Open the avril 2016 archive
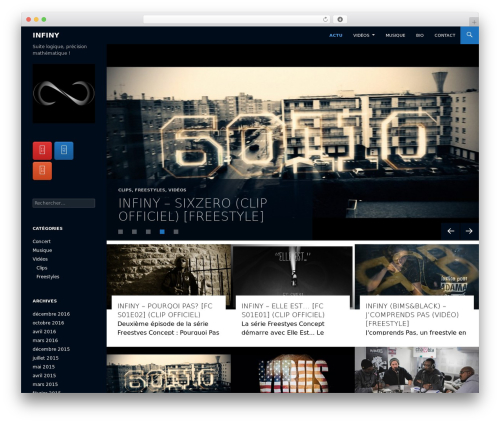 click(44, 332)
